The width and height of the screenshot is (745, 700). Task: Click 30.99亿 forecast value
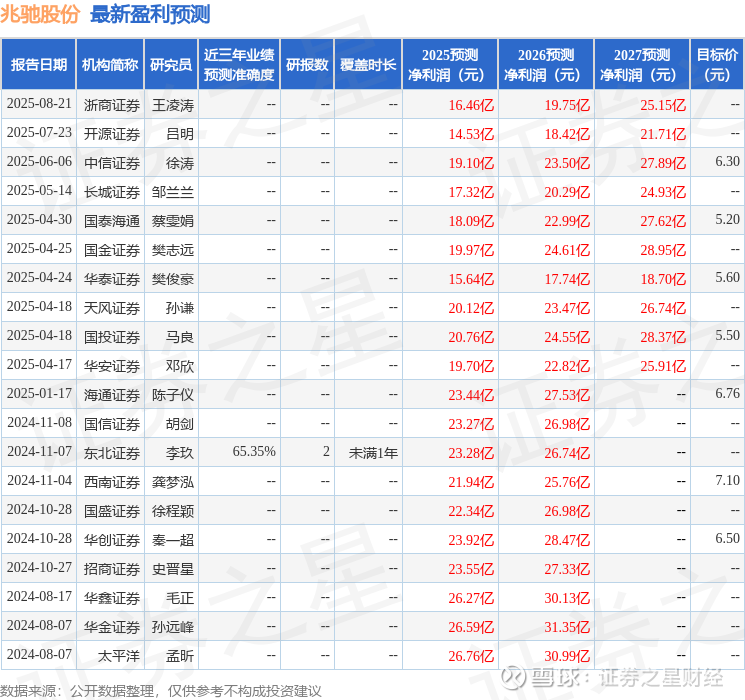click(567, 656)
